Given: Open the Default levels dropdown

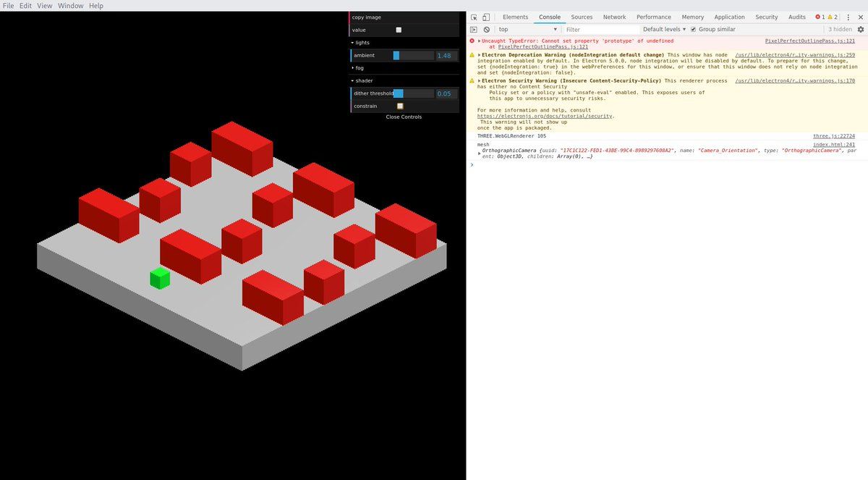Looking at the screenshot, I should (x=665, y=30).
